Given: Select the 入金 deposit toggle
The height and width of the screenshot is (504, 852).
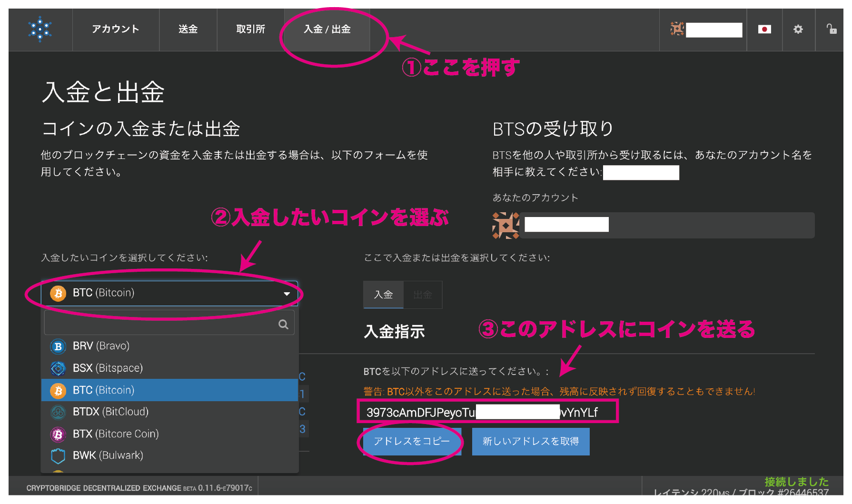Looking at the screenshot, I should [383, 295].
